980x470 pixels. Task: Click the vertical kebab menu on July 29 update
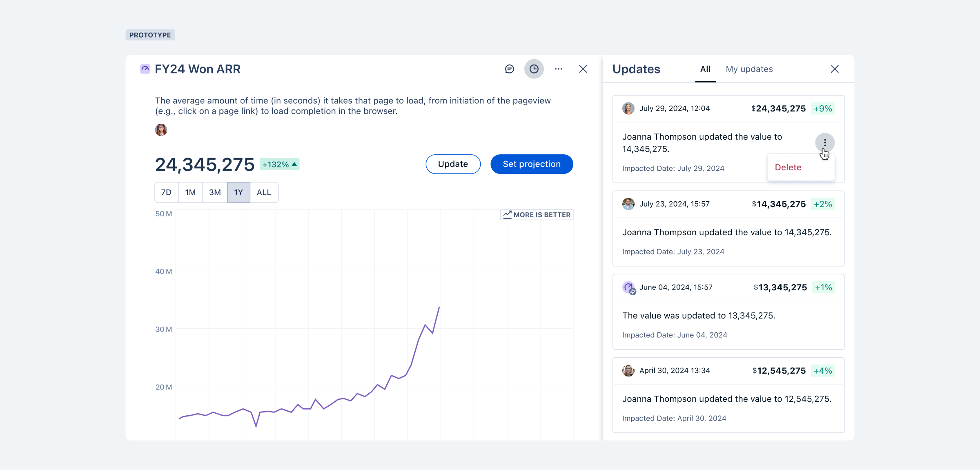(825, 143)
